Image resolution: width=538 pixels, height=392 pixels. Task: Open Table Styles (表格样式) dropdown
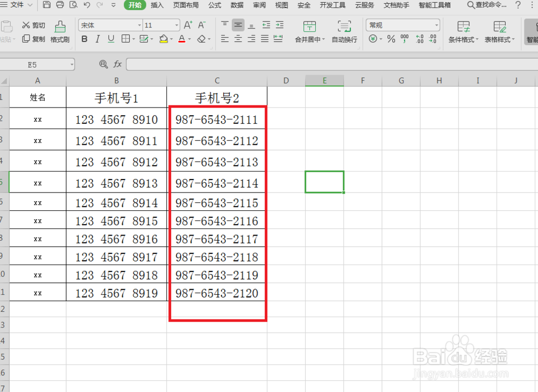500,32
